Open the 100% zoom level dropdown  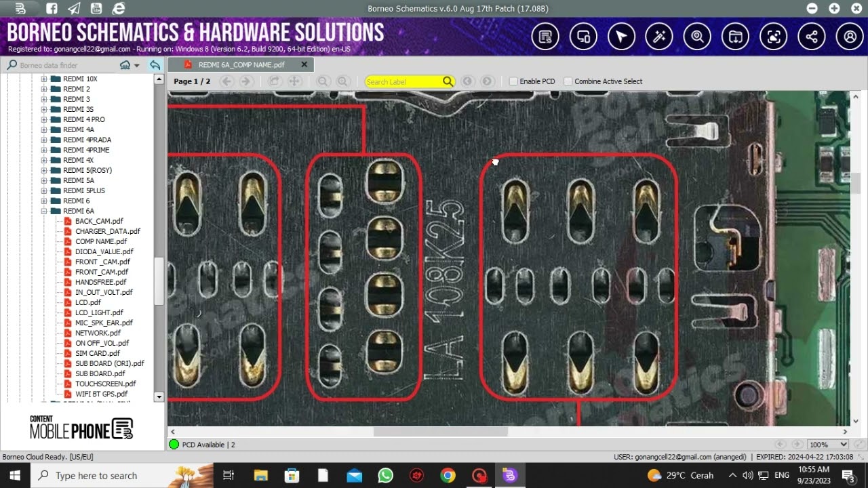pos(827,445)
